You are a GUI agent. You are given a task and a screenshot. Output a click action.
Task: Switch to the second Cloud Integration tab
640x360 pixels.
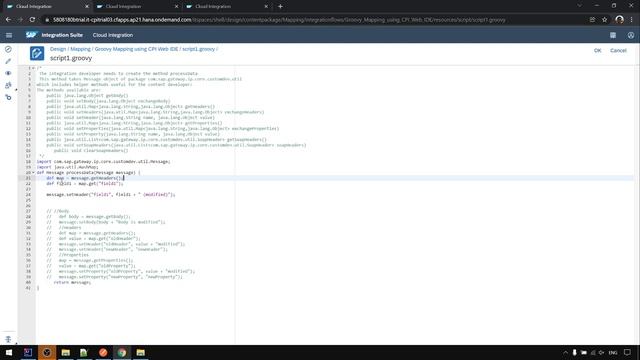pos(137,7)
